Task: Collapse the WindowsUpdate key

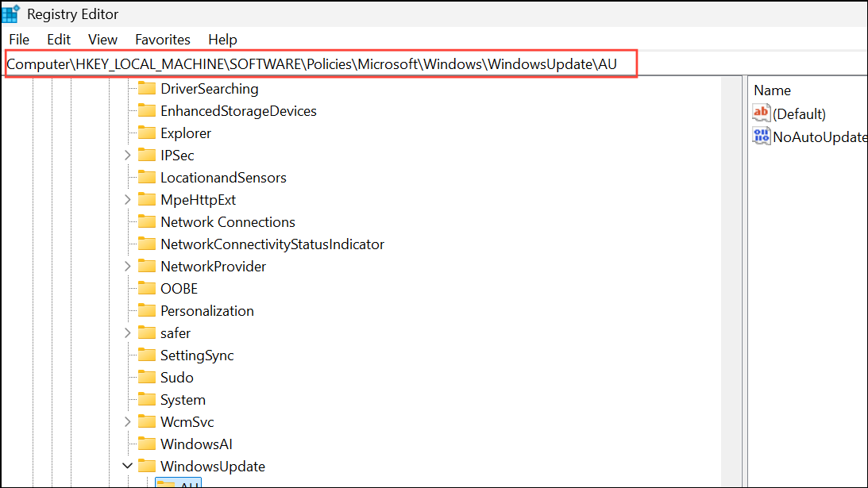Action: [128, 466]
